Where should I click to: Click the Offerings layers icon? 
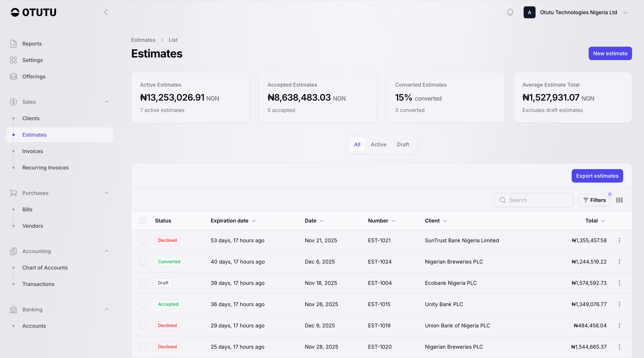tap(13, 76)
